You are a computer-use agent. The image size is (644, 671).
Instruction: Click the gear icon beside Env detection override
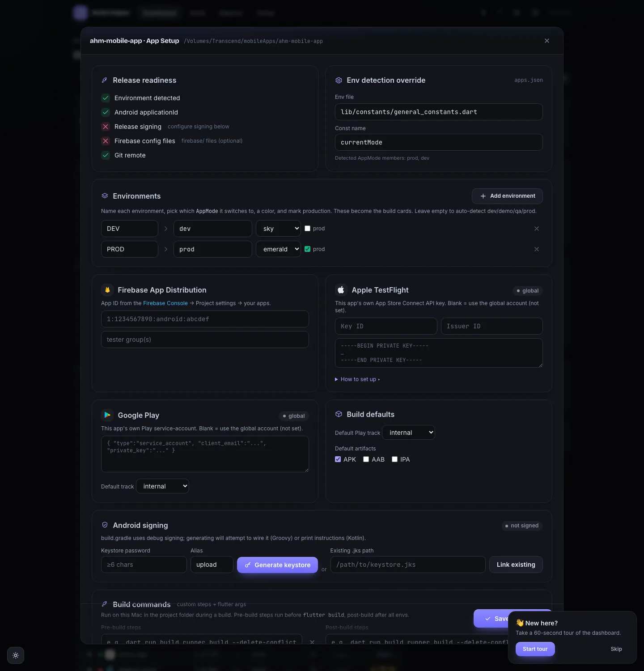click(x=339, y=80)
